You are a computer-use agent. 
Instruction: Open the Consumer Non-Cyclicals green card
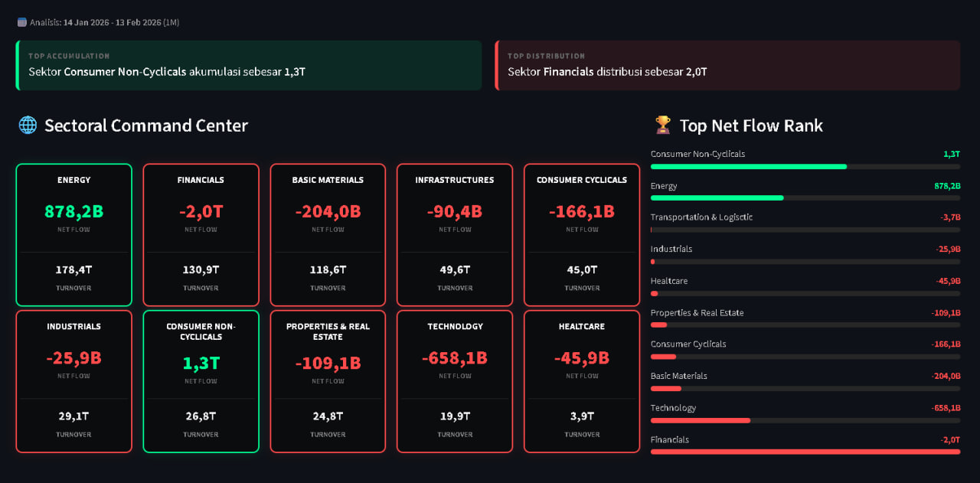(201, 381)
